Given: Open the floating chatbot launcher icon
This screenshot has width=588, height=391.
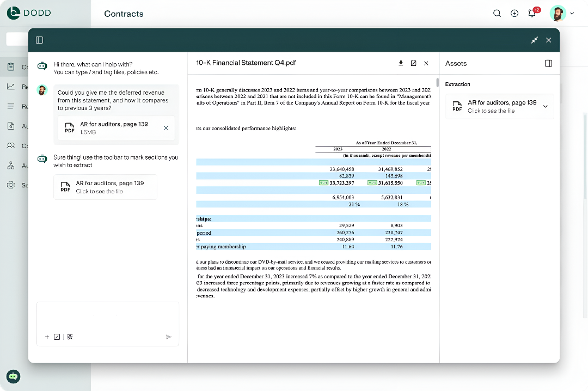Looking at the screenshot, I should (x=14, y=376).
